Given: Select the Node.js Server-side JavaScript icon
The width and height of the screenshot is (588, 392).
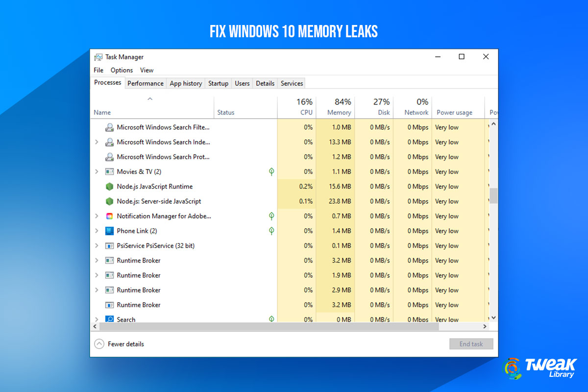Looking at the screenshot, I should 109,201.
